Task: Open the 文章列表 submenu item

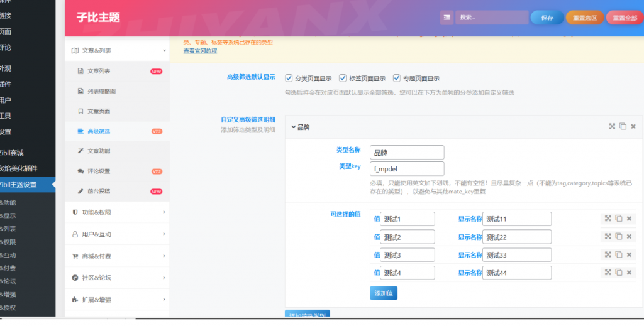Action: pyautogui.click(x=117, y=71)
